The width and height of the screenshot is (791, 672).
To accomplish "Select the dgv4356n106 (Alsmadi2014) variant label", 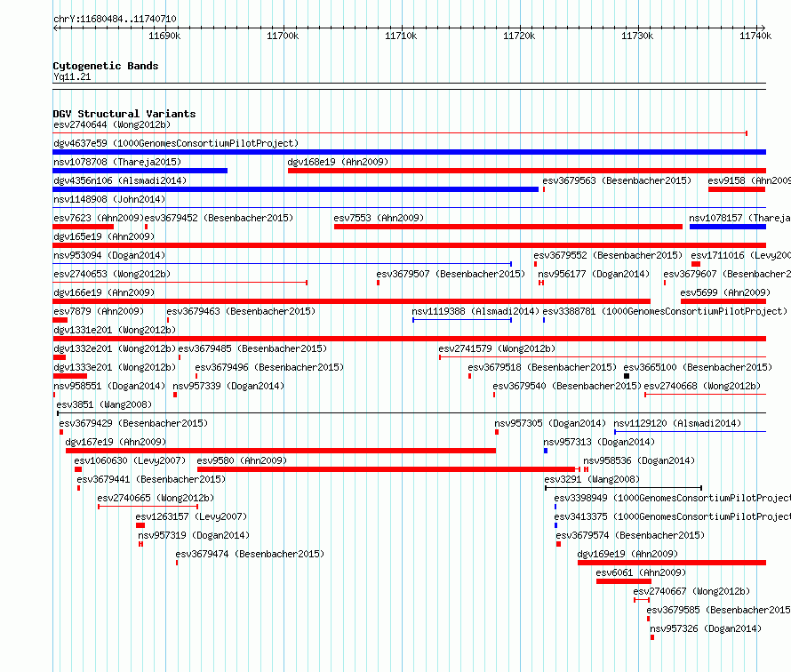I will pos(120,180).
